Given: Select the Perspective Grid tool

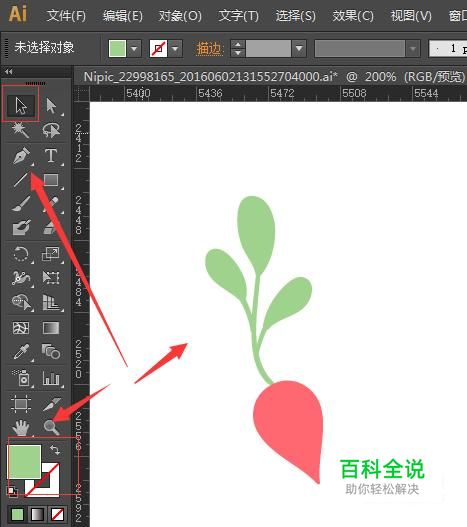Looking at the screenshot, I should click(51, 302).
